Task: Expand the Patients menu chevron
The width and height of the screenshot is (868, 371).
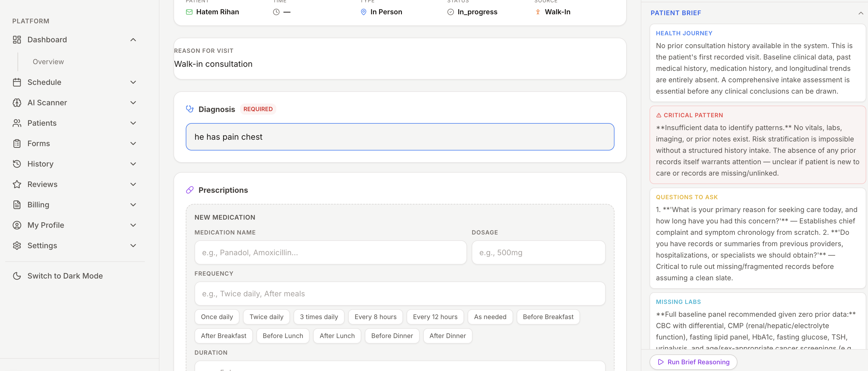Action: [x=133, y=123]
